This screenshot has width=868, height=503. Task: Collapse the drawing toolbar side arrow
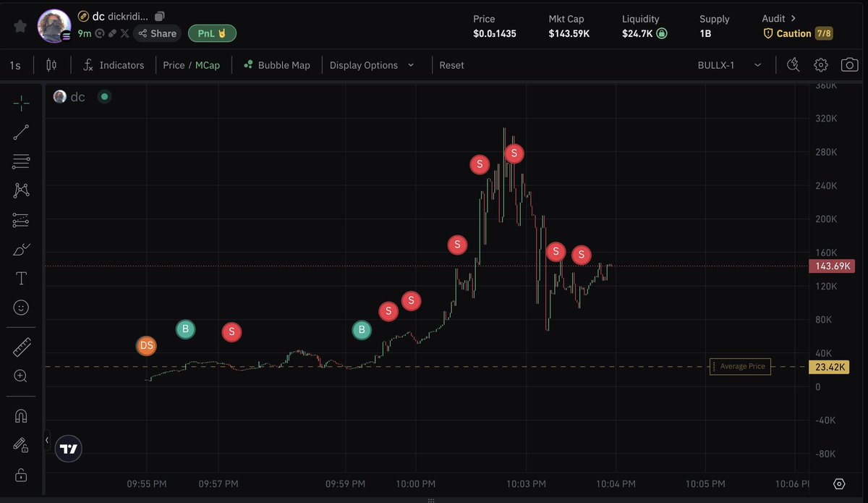(x=47, y=439)
